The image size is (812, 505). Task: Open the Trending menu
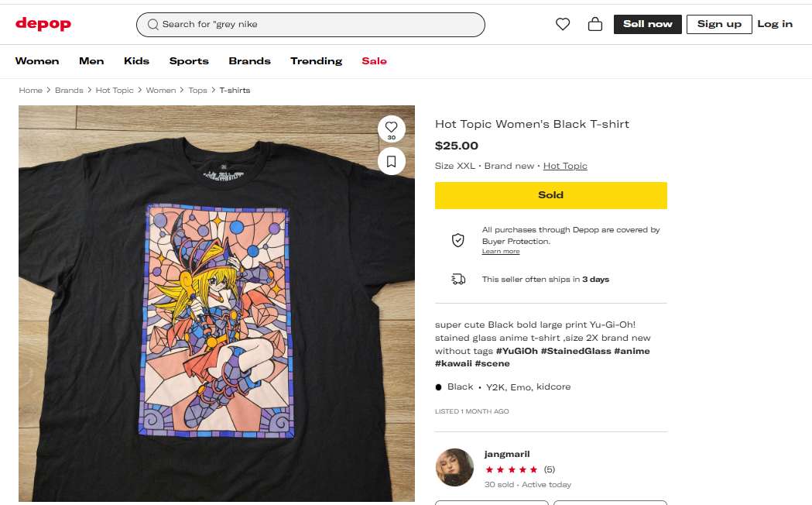coord(316,61)
